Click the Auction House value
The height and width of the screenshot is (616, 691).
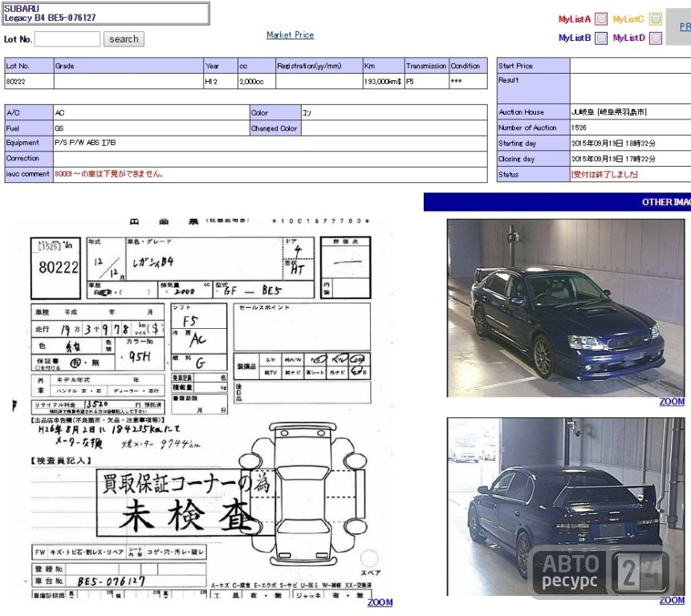tap(608, 111)
